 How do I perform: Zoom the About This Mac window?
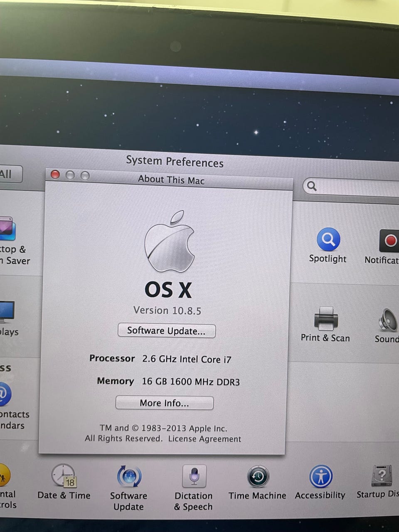[x=85, y=175]
